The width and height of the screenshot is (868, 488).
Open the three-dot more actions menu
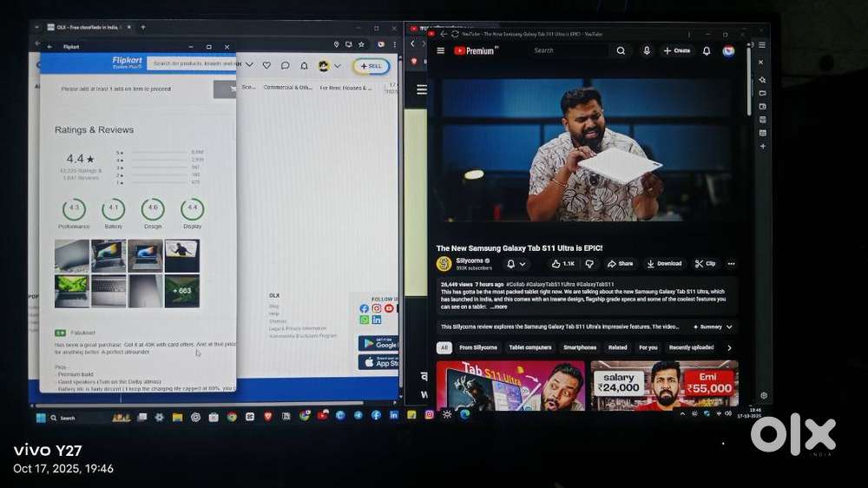731,263
